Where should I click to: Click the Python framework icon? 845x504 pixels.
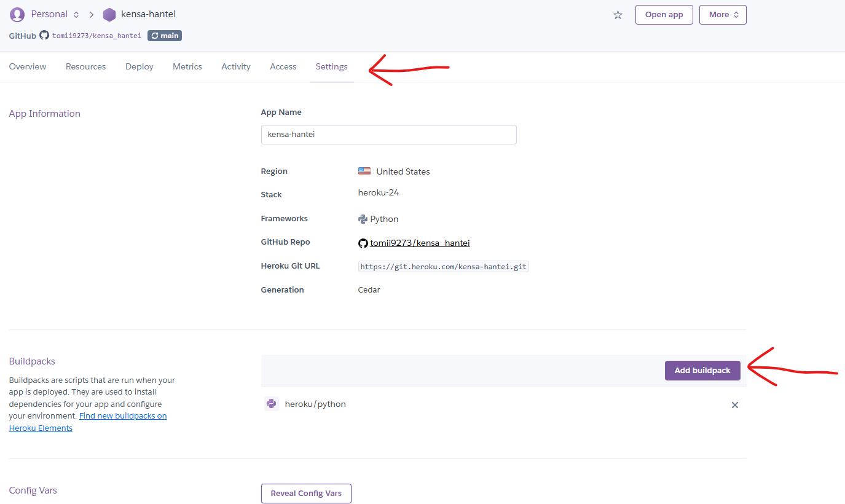click(363, 219)
